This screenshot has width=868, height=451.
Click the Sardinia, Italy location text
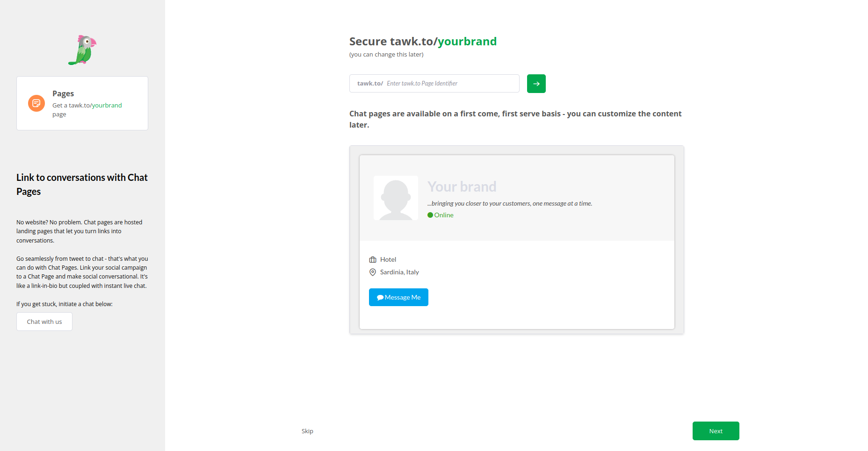[x=399, y=272]
